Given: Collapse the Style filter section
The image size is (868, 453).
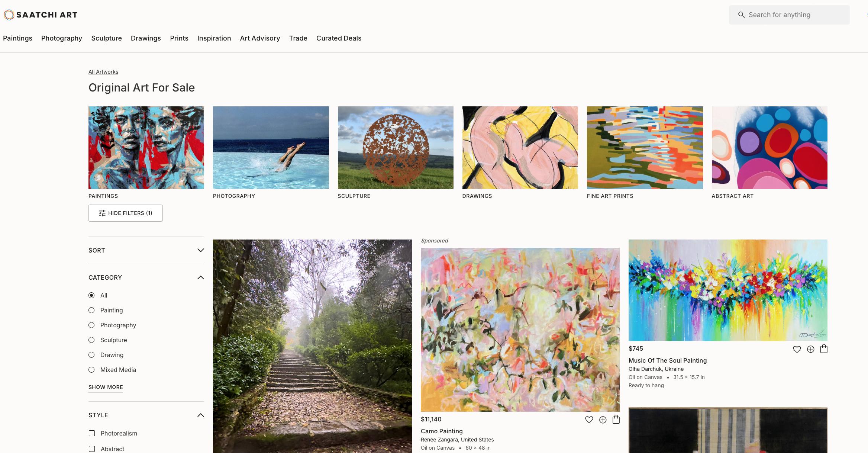Looking at the screenshot, I should 201,415.
